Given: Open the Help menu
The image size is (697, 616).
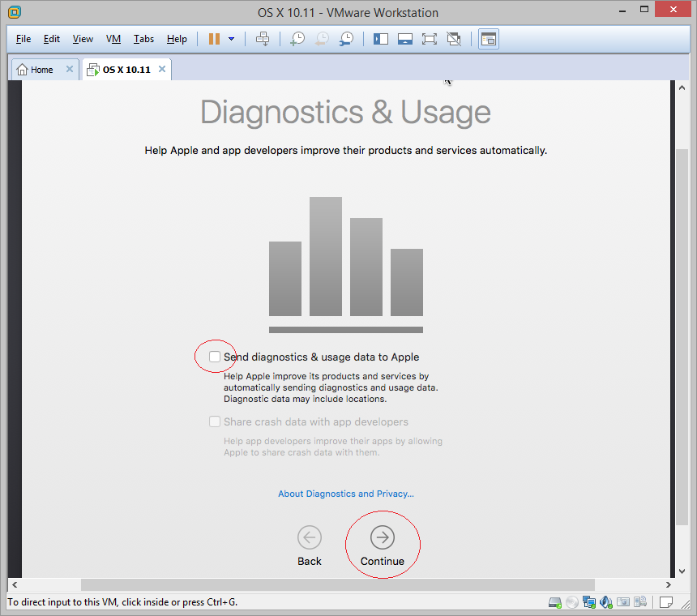Looking at the screenshot, I should (x=177, y=39).
